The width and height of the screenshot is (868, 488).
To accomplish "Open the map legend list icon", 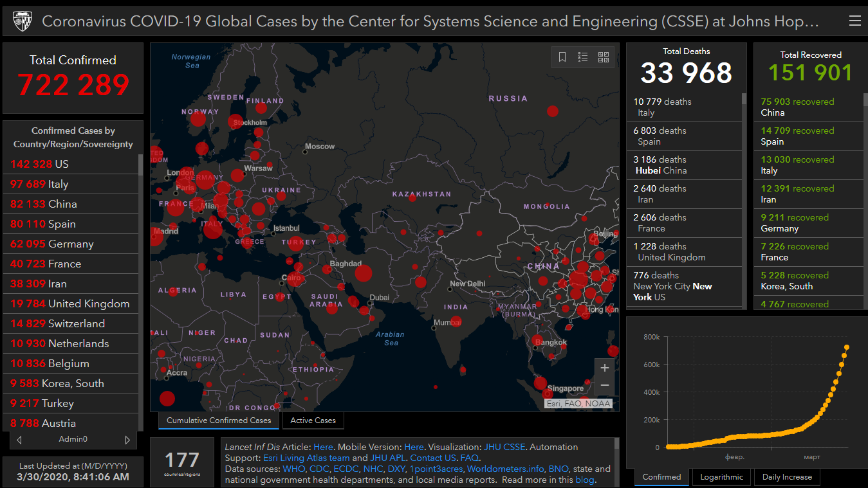I will [583, 57].
